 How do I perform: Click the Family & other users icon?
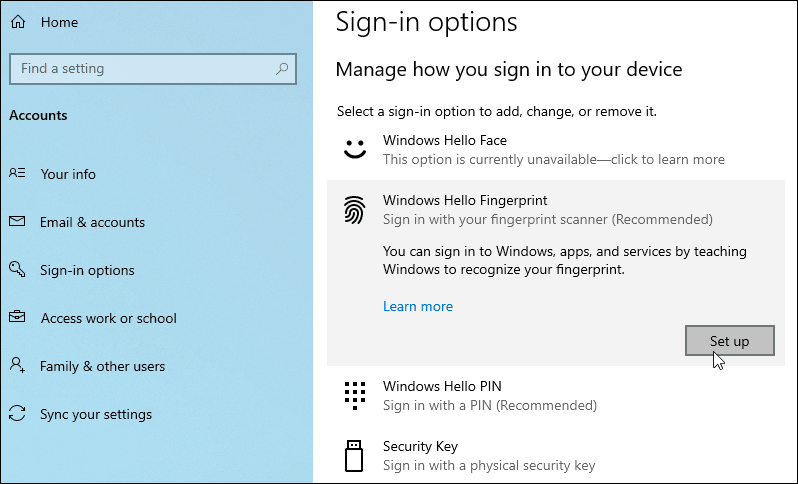17,364
